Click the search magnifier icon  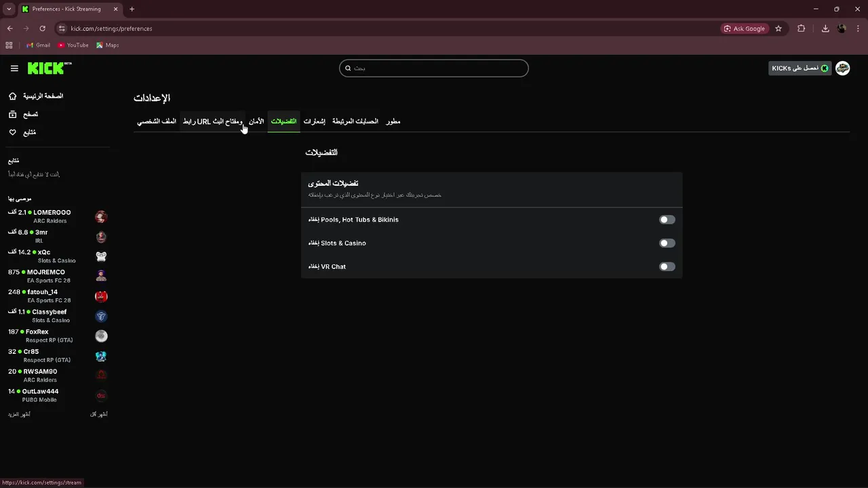coord(348,68)
